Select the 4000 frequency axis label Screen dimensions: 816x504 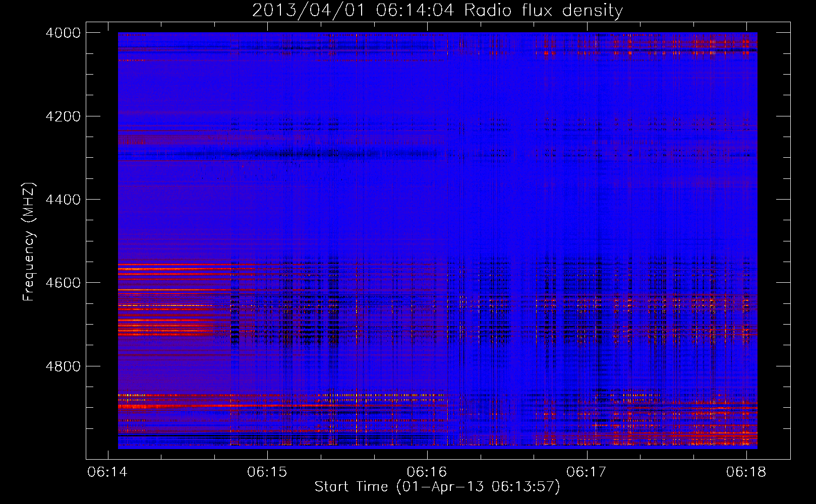click(x=63, y=33)
